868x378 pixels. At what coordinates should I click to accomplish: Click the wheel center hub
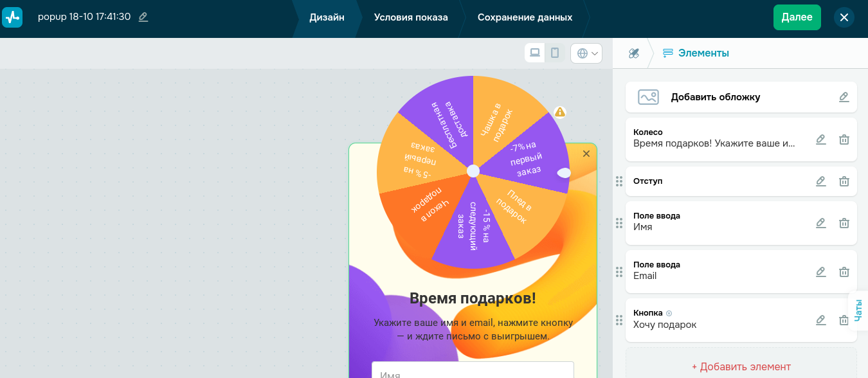coord(473,171)
